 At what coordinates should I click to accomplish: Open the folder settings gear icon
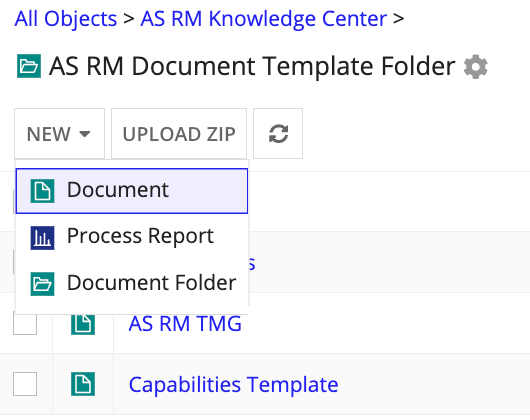476,67
